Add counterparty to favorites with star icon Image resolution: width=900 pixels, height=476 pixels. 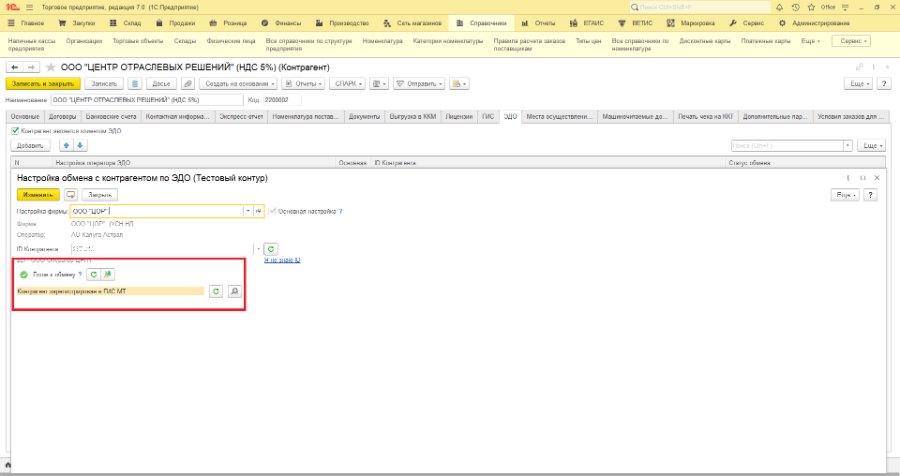[x=51, y=67]
